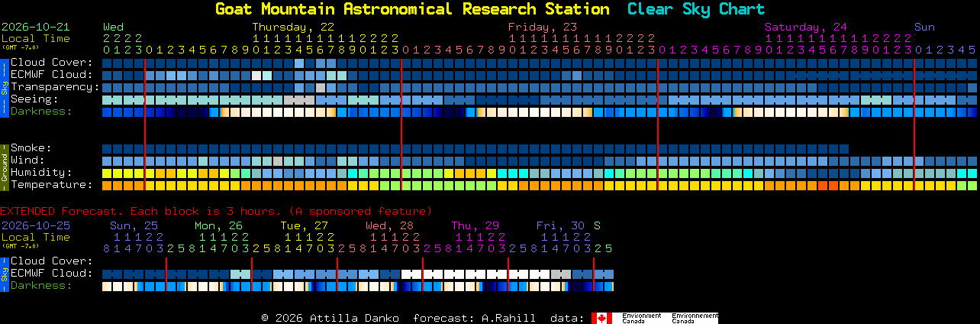Click the blue Sky sidebar label in the extended forecast

(x=4, y=273)
